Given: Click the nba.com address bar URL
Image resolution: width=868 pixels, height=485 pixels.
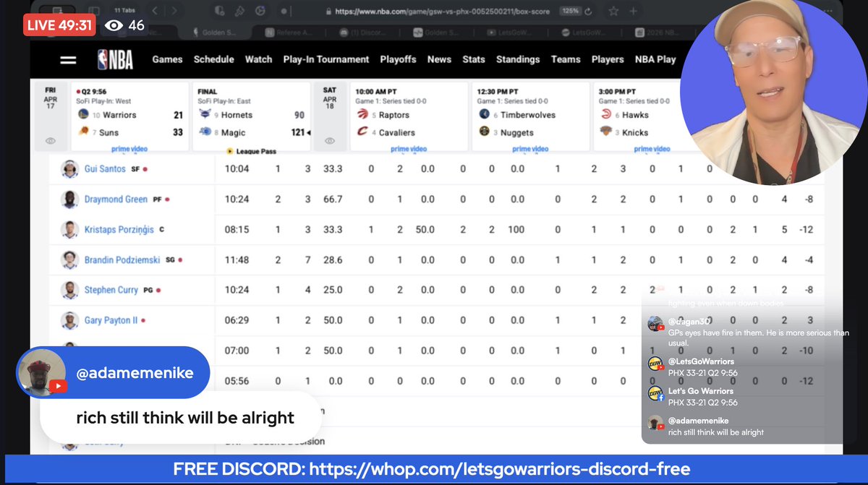Looking at the screenshot, I should (x=444, y=12).
